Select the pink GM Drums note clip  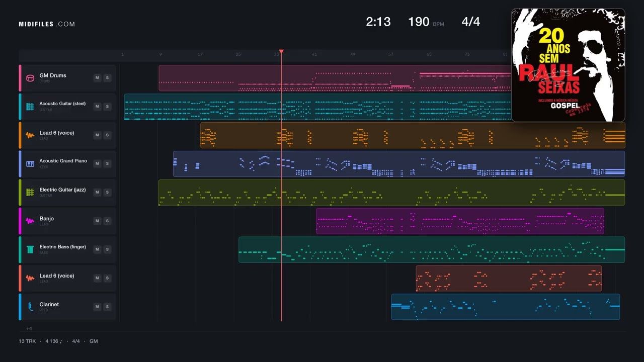[335, 78]
